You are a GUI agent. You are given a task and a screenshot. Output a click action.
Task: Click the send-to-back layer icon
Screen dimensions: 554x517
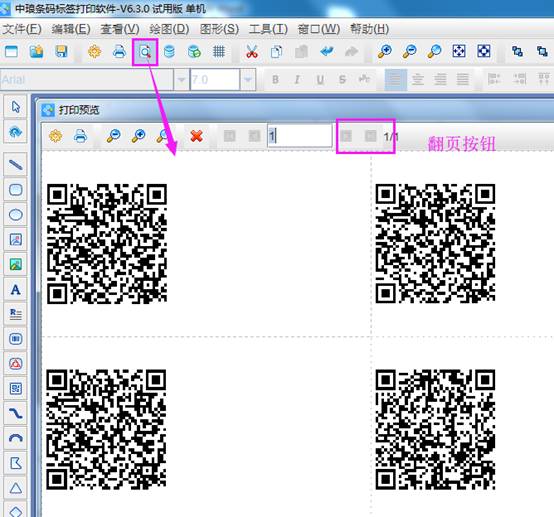[542, 52]
